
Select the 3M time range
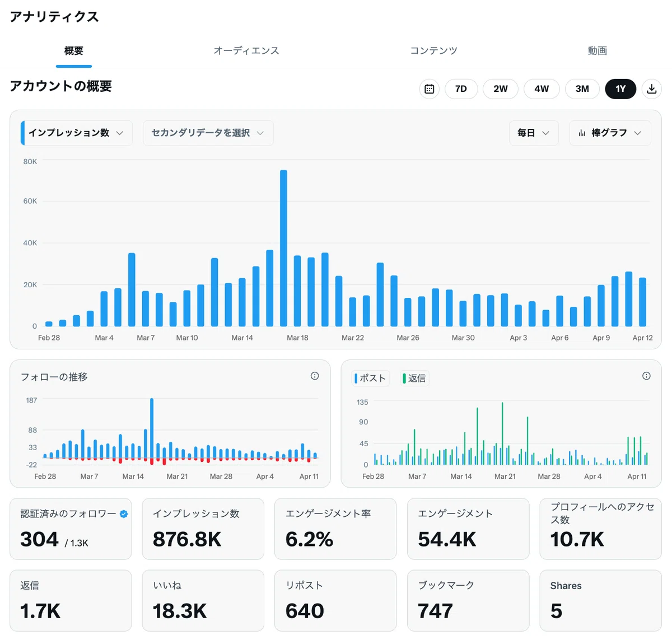pos(582,89)
